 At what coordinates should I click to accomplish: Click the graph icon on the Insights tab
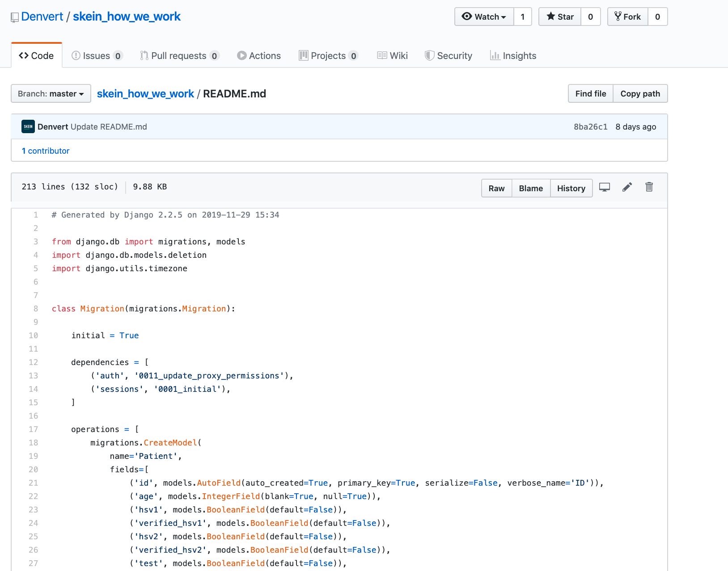(x=495, y=55)
